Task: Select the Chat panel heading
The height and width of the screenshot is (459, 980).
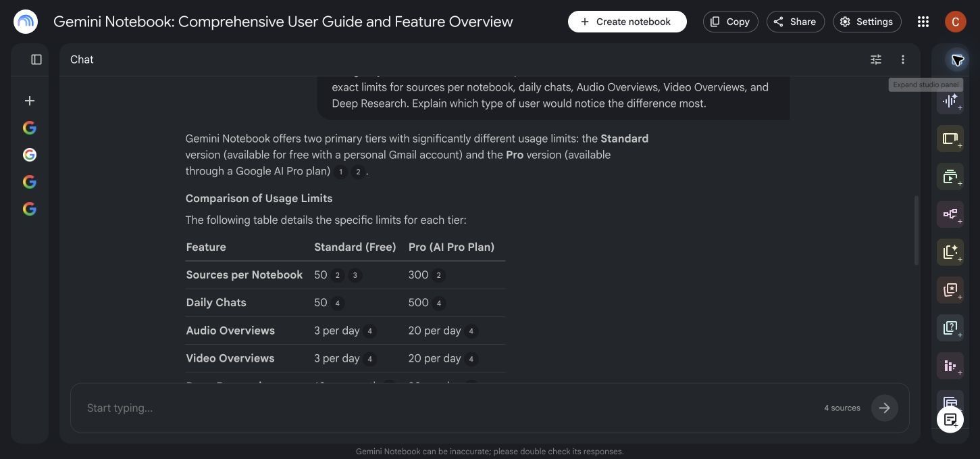Action: click(82, 59)
